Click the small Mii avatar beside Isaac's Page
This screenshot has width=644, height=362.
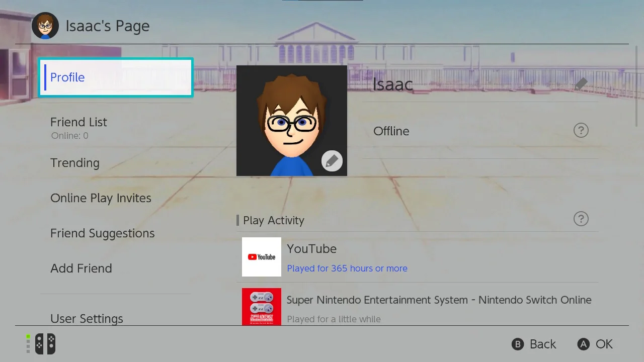(x=45, y=26)
